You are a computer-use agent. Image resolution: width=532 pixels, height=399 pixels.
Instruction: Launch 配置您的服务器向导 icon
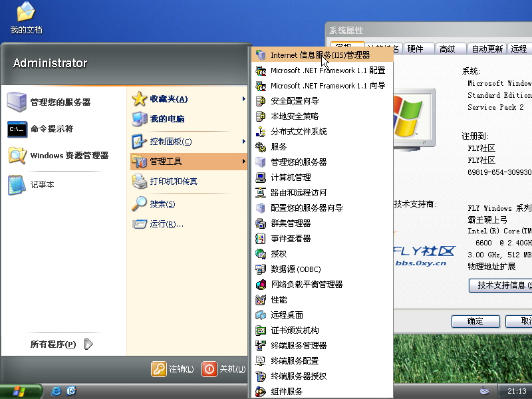[x=260, y=208]
